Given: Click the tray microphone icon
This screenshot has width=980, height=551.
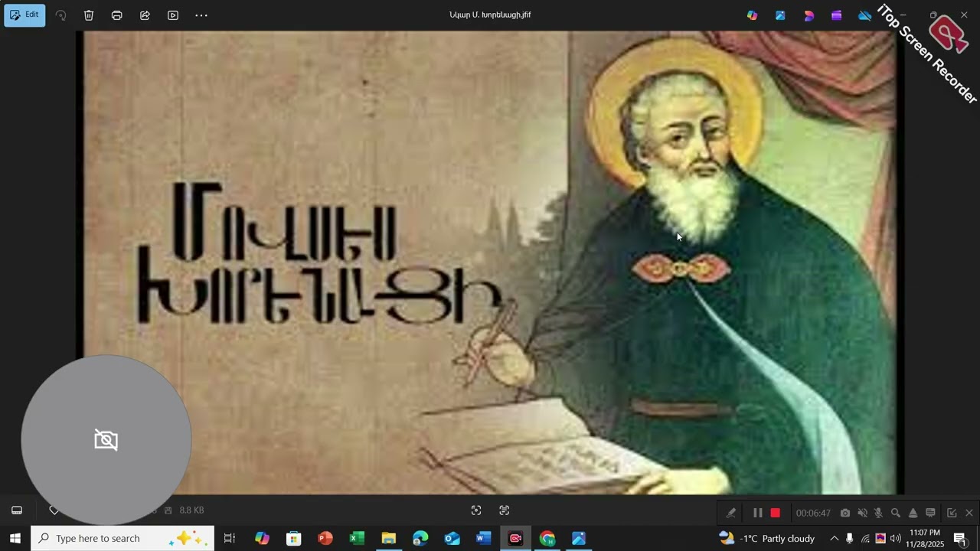Looking at the screenshot, I should (x=849, y=538).
